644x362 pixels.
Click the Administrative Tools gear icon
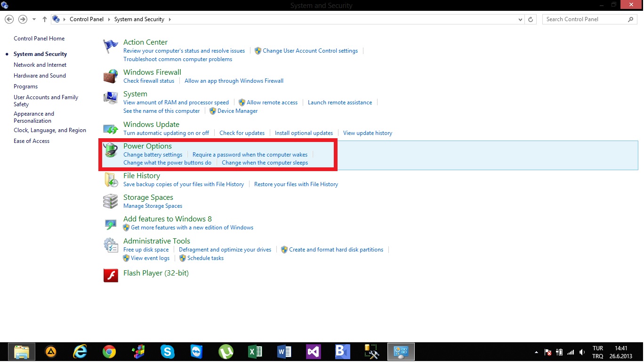click(x=110, y=245)
